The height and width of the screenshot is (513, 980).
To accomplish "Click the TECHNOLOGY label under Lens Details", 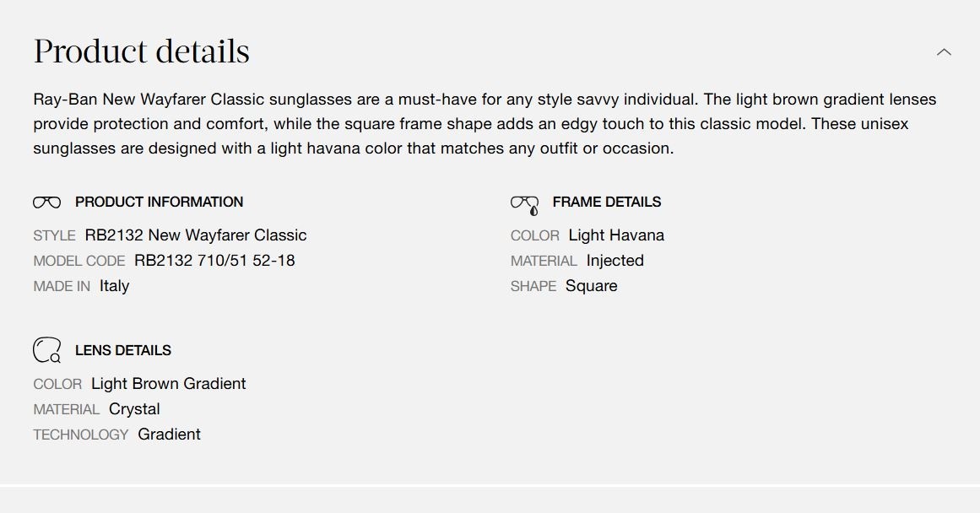I will coord(80,435).
